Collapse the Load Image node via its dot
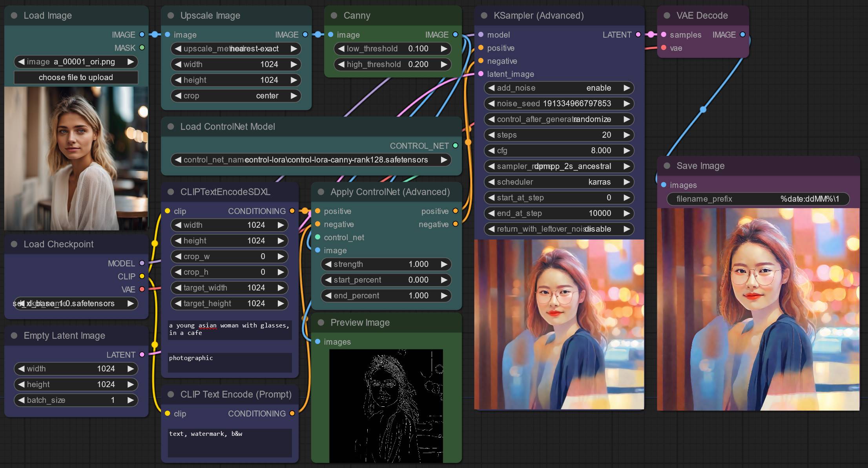This screenshot has height=468, width=868. coord(14,16)
